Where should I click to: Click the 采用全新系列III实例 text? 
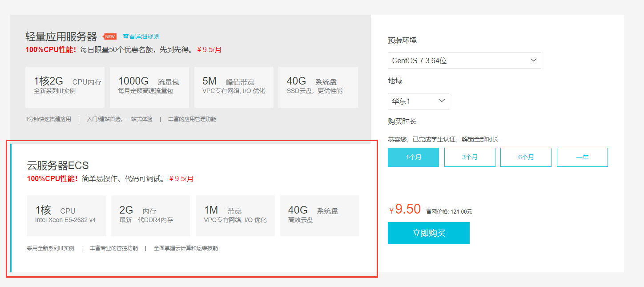point(50,248)
